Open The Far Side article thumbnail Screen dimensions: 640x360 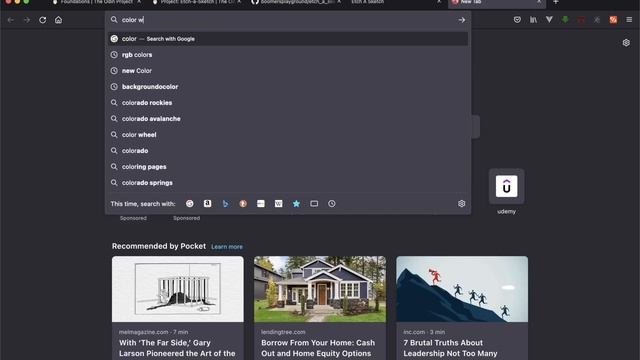178,289
